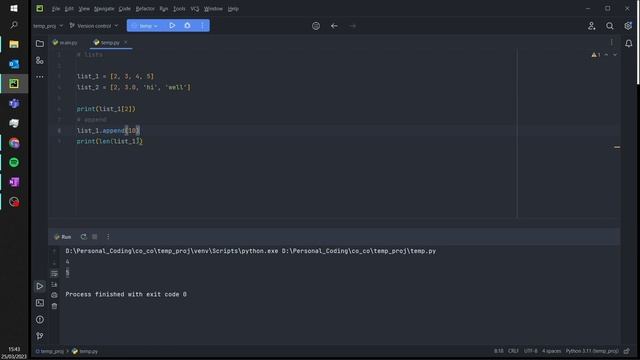Click the UTF-8 encoding status
This screenshot has height=360, width=640.
531,351
